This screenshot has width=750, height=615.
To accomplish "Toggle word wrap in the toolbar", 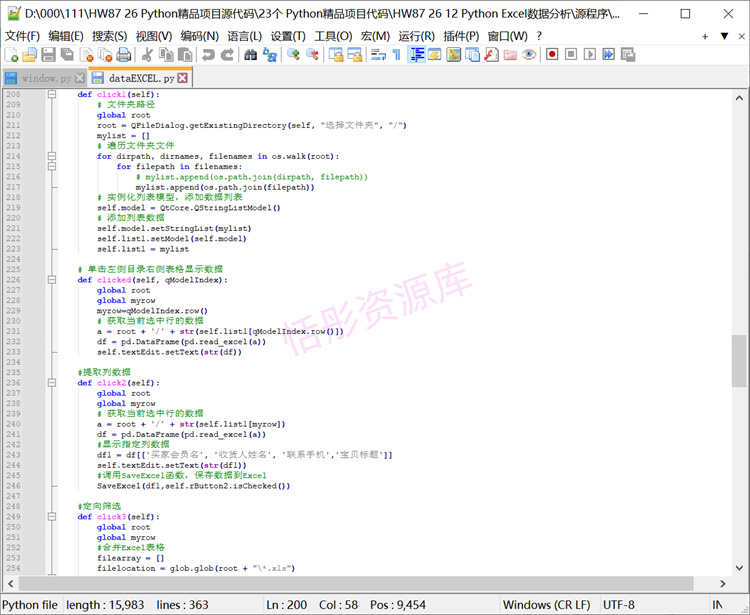I will coord(378,55).
